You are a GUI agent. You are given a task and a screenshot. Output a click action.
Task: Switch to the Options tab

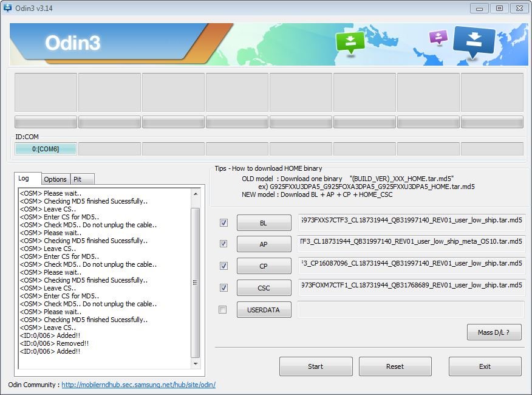pos(55,179)
